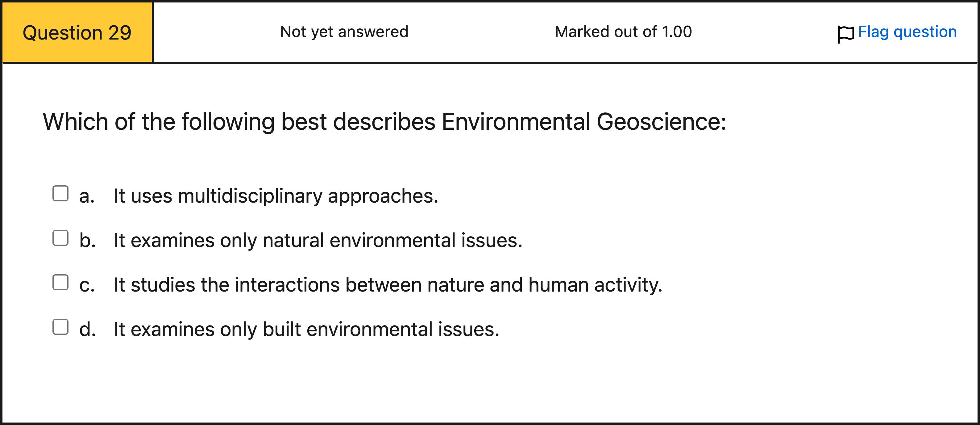The height and width of the screenshot is (425, 980).
Task: Tick the checkbox for option b
Action: (60, 238)
